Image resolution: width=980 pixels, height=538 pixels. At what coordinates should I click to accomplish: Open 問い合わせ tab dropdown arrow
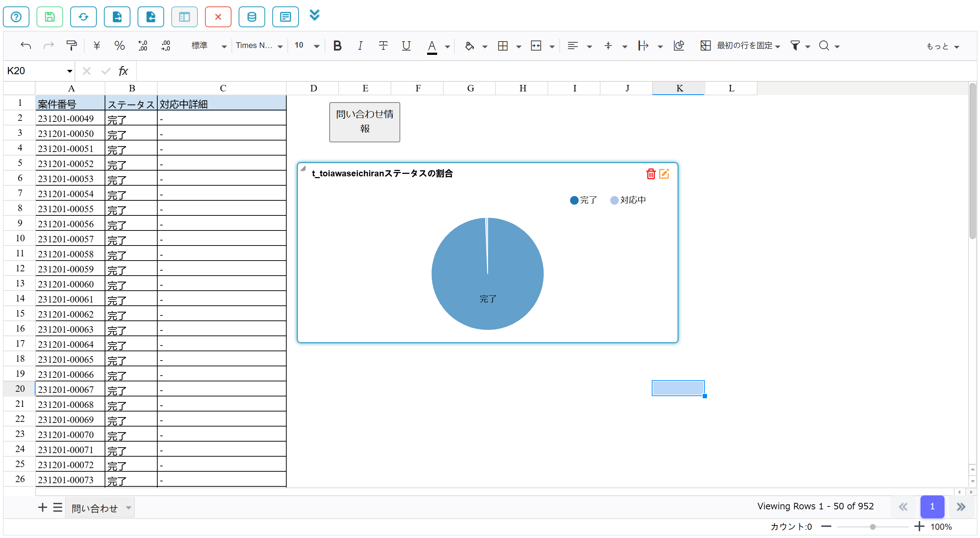[129, 508]
